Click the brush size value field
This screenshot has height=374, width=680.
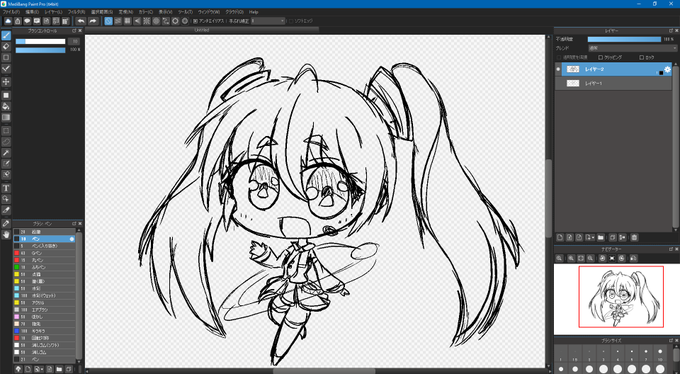pyautogui.click(x=74, y=42)
